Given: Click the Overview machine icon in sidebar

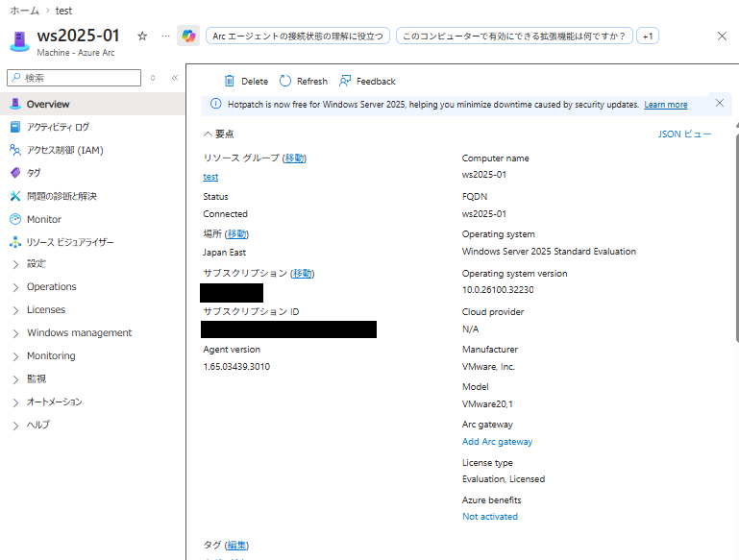Looking at the screenshot, I should click(15, 104).
